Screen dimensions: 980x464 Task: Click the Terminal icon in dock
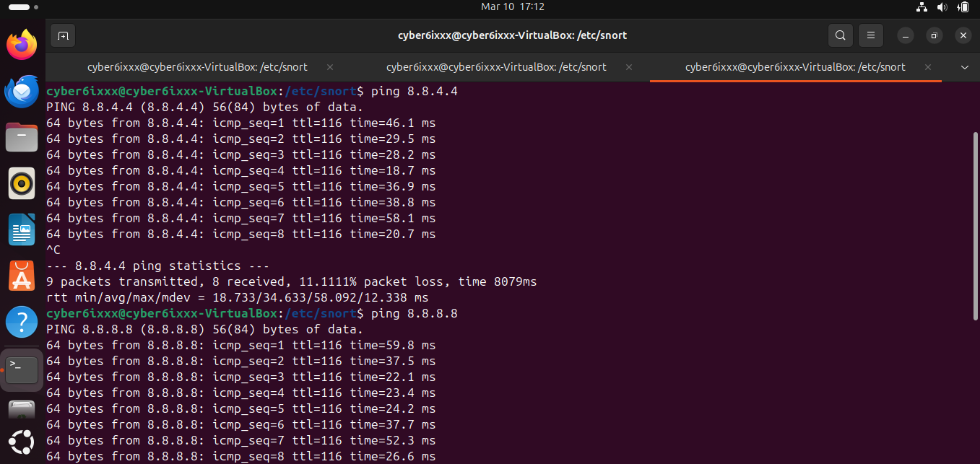pyautogui.click(x=22, y=370)
